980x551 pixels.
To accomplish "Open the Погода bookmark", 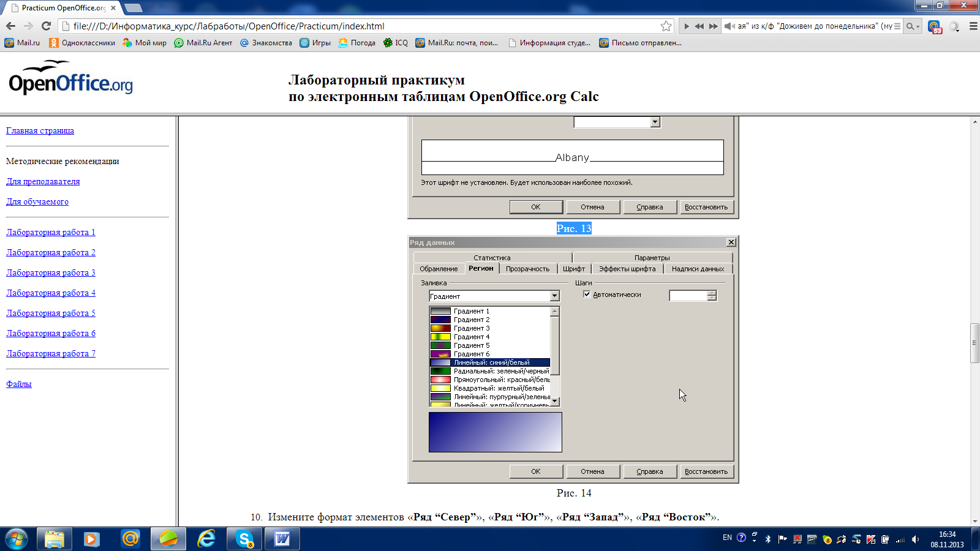I will [x=356, y=43].
